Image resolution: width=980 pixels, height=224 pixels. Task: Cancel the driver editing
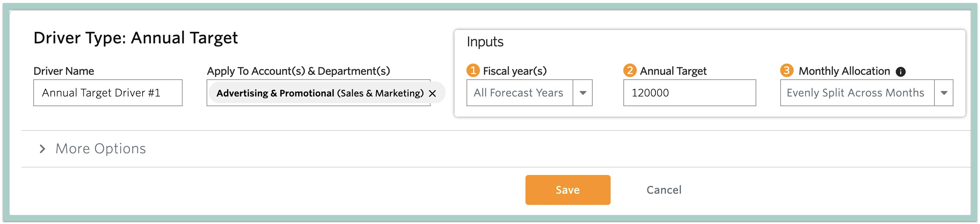(x=664, y=190)
